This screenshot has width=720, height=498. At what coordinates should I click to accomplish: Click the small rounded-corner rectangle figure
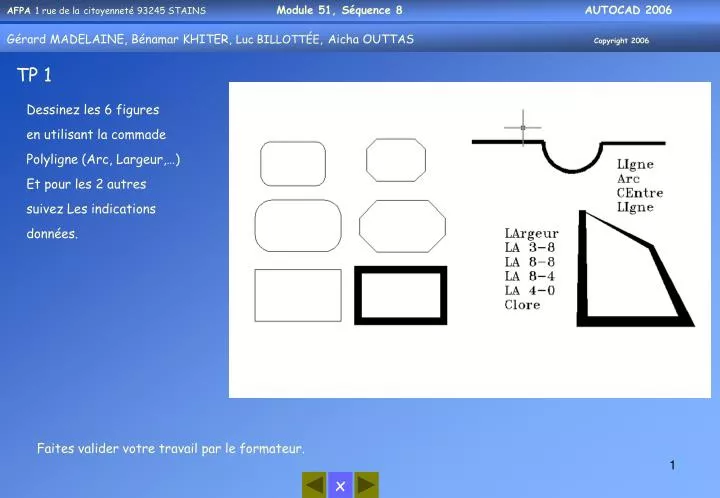293,163
